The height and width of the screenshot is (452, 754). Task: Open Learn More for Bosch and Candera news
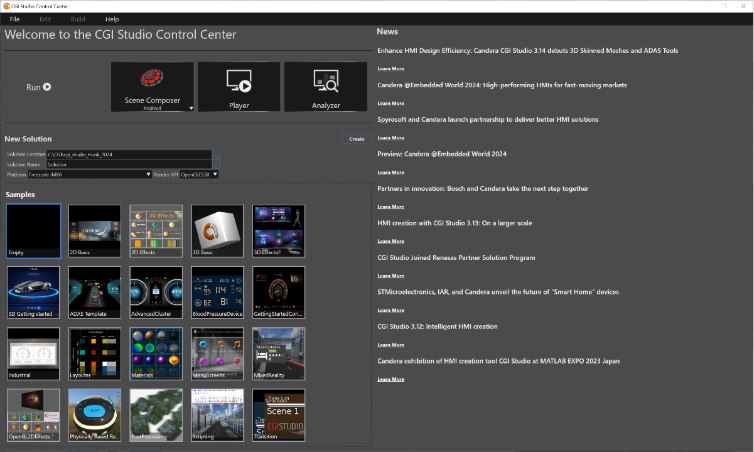(390, 207)
